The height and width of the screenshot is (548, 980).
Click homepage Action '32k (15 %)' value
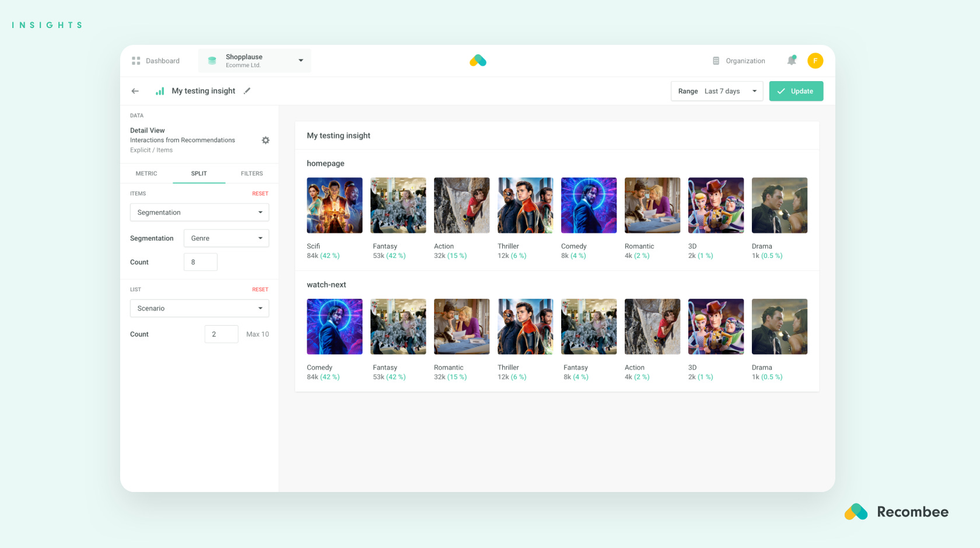tap(450, 256)
